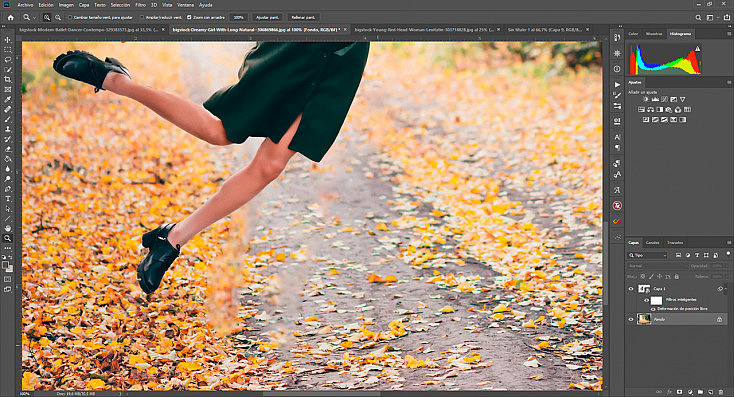Choose the Zoom In magnifier mode
Screen dimensions: 734x397
click(47, 17)
